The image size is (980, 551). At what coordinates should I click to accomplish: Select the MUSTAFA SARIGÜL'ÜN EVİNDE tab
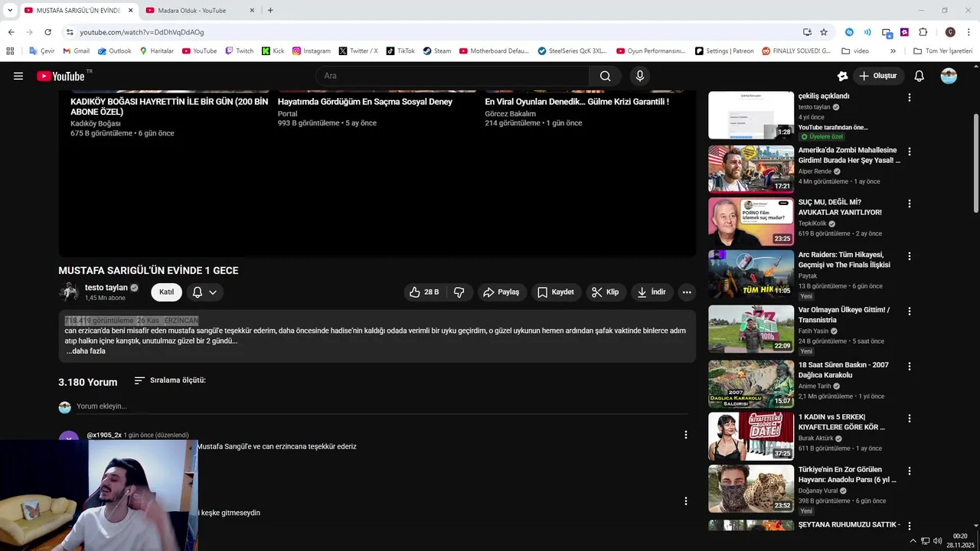78,11
